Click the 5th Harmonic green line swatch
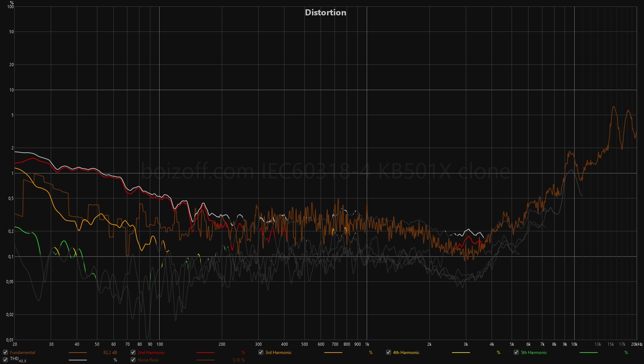This screenshot has height=364, width=644. pos(589,353)
